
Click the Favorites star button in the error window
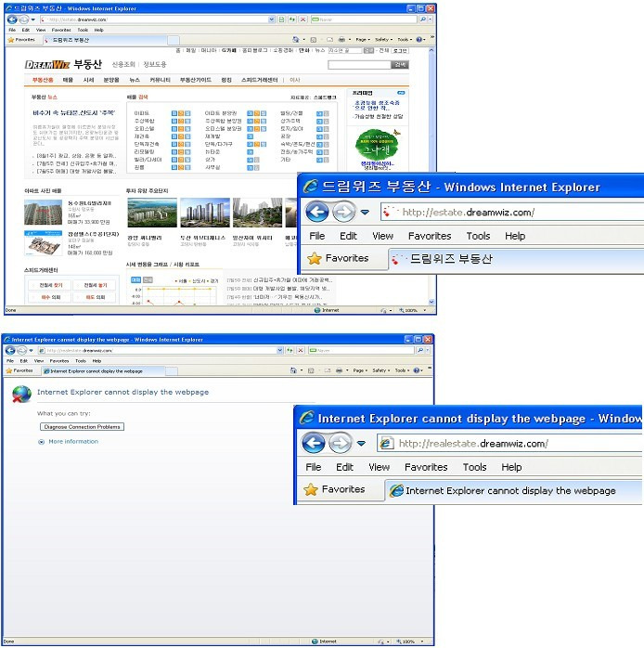click(x=19, y=370)
